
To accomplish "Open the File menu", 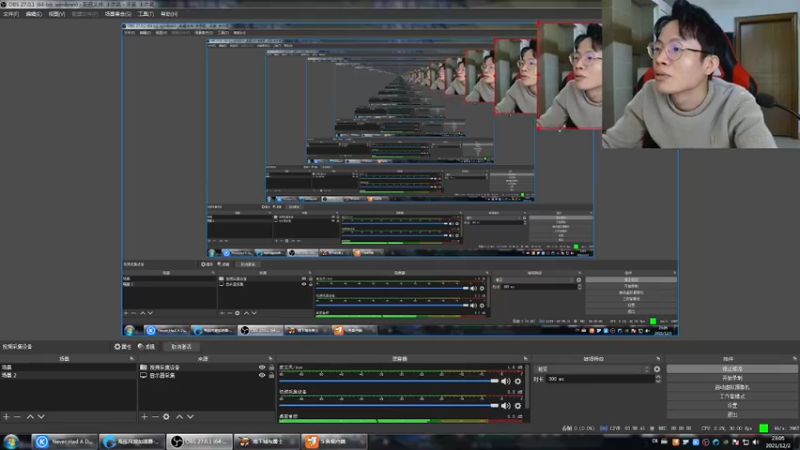I will [11, 14].
